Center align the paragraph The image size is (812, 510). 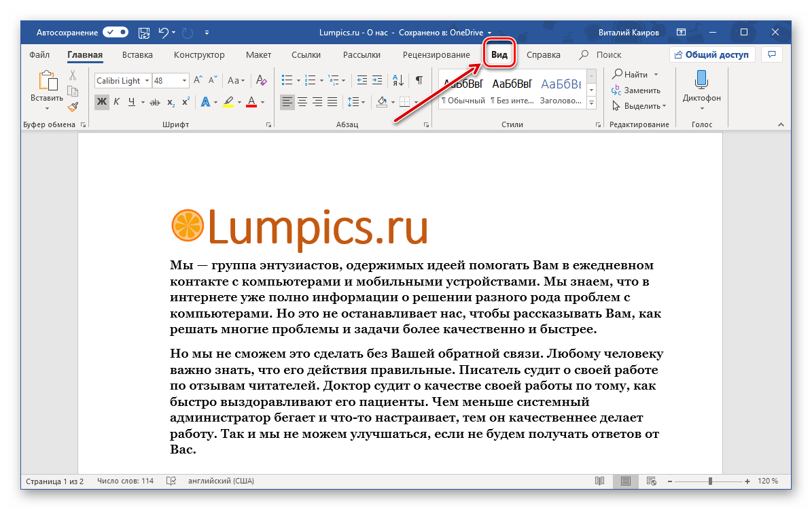point(302,102)
